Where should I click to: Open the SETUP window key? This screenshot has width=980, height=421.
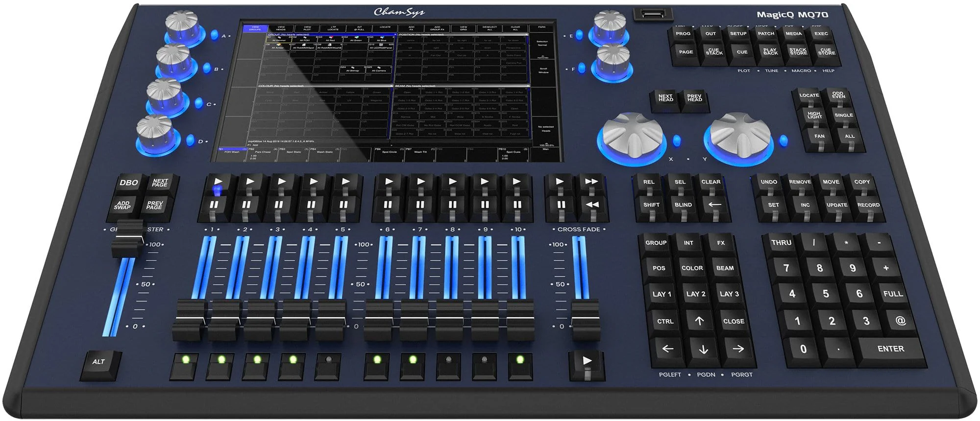coord(738,34)
